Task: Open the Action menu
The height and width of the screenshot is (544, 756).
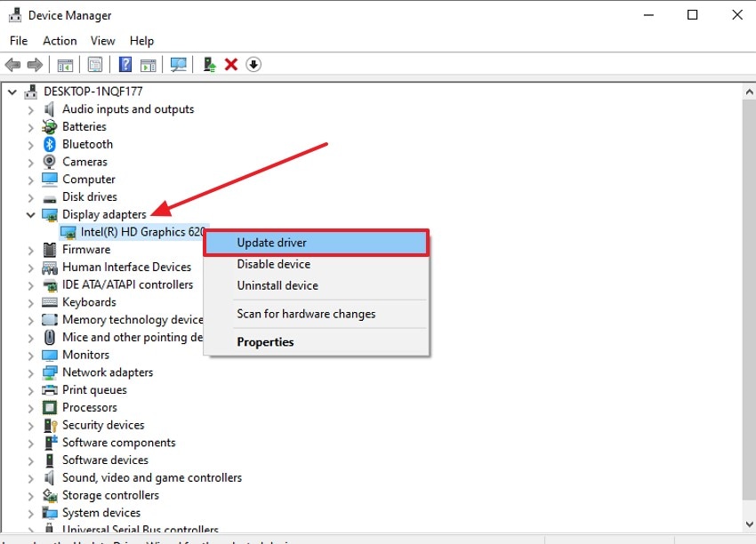Action: [x=60, y=41]
